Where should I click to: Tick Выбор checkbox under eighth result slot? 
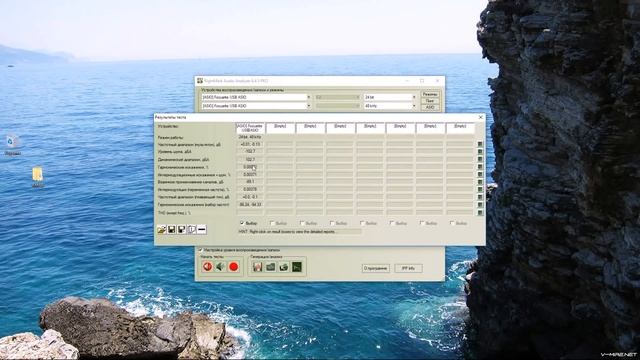click(452, 223)
